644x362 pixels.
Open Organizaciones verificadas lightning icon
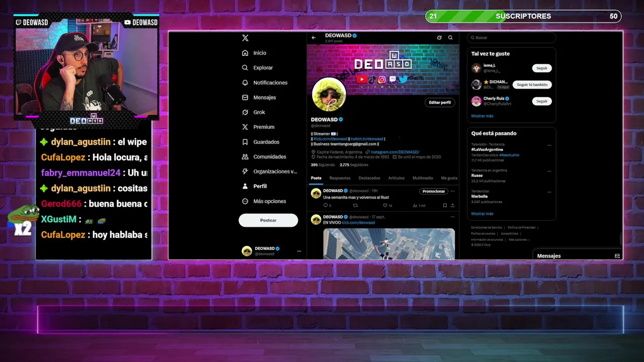pos(245,171)
